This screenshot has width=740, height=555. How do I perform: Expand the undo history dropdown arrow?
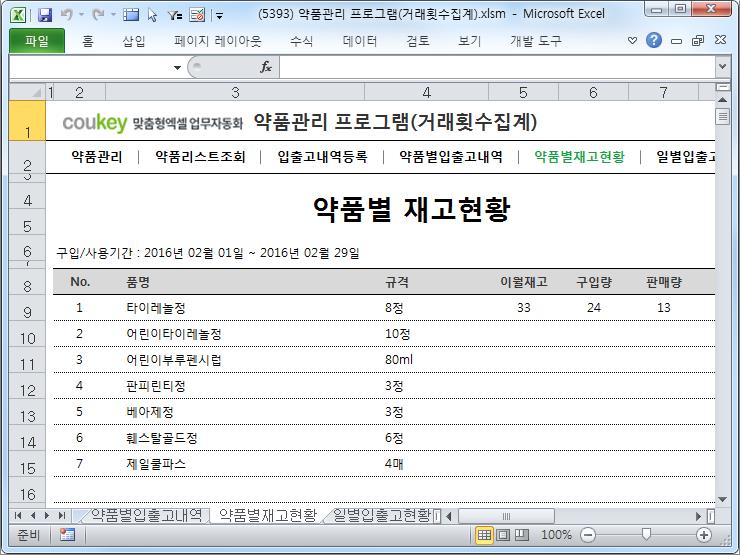[x=81, y=15]
